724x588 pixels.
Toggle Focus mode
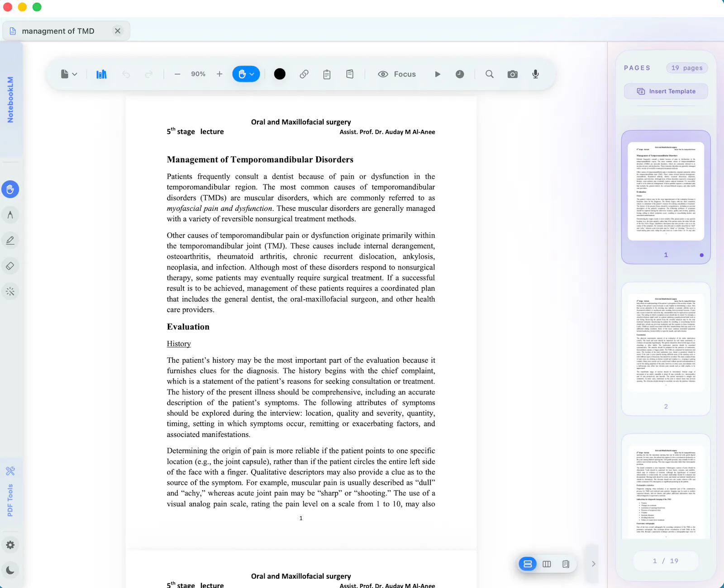pos(397,74)
